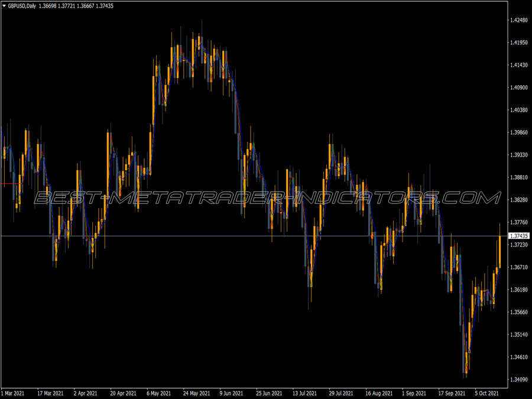Select the GBPUSD,Daily symbol label
532x399 pixels.
pyautogui.click(x=22, y=6)
